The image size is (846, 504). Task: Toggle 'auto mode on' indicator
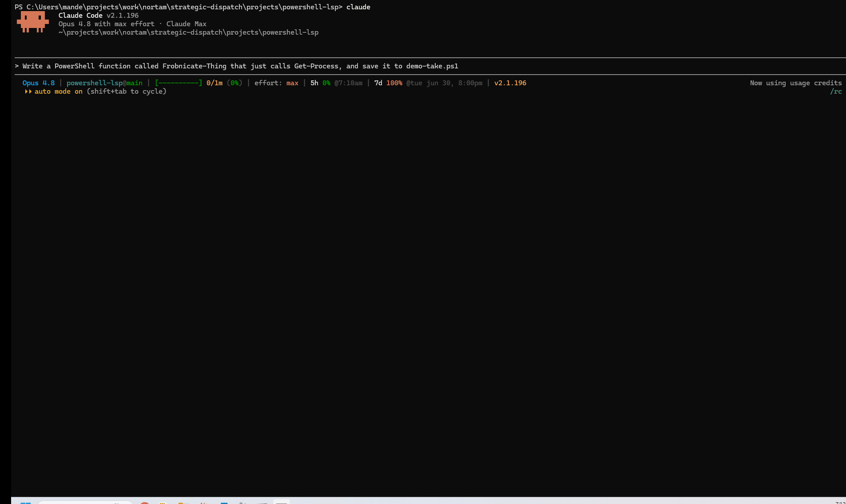coord(59,91)
